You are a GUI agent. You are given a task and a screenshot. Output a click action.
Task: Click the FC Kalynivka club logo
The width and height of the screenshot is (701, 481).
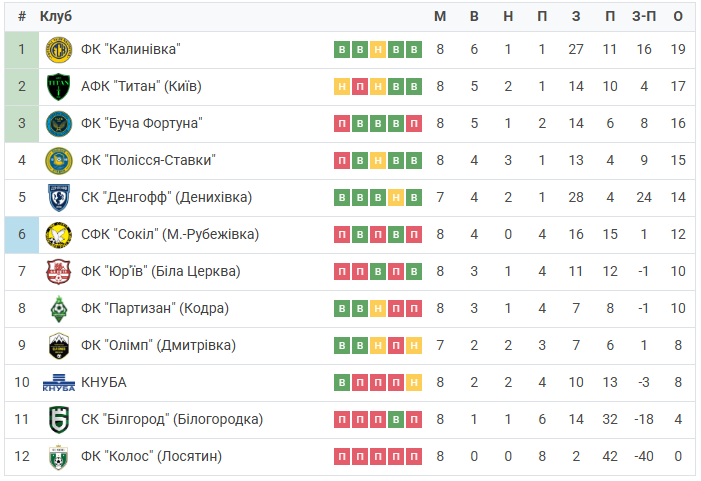point(59,50)
